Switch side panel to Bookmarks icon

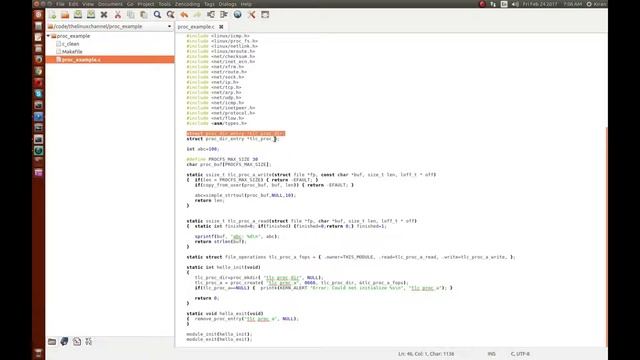tap(64, 342)
